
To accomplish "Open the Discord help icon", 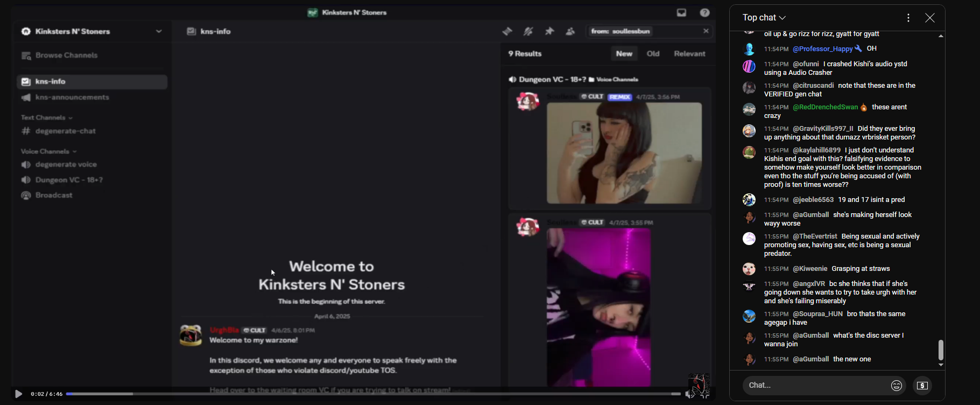I will (704, 12).
